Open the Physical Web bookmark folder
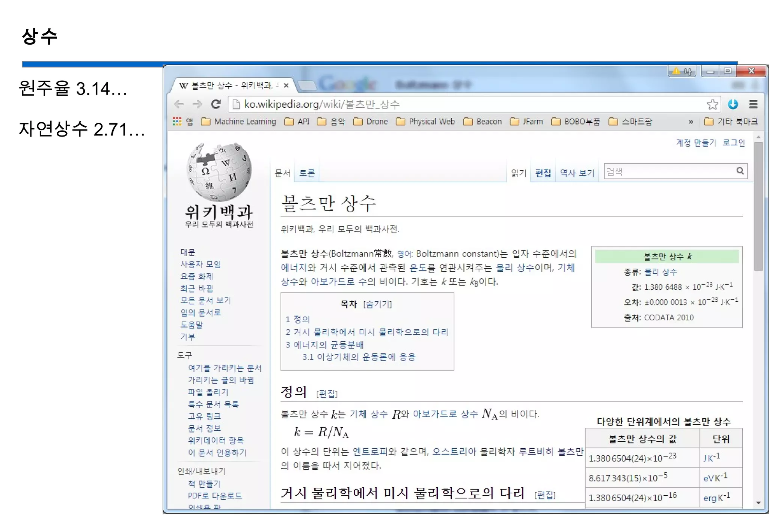This screenshot has height=532, width=769. [425, 122]
